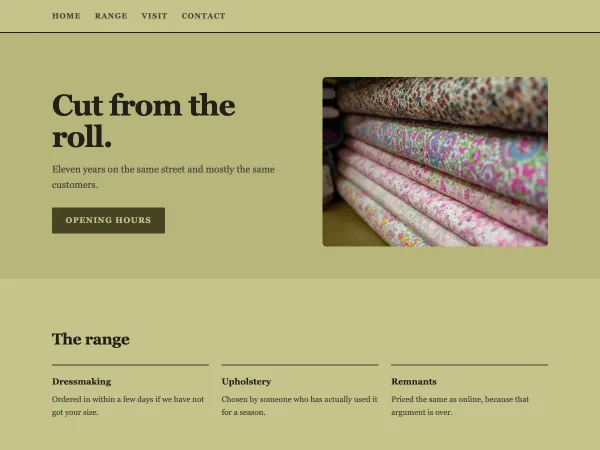Click the divider line above Upholstery
This screenshot has height=450, width=600.
tap(300, 365)
